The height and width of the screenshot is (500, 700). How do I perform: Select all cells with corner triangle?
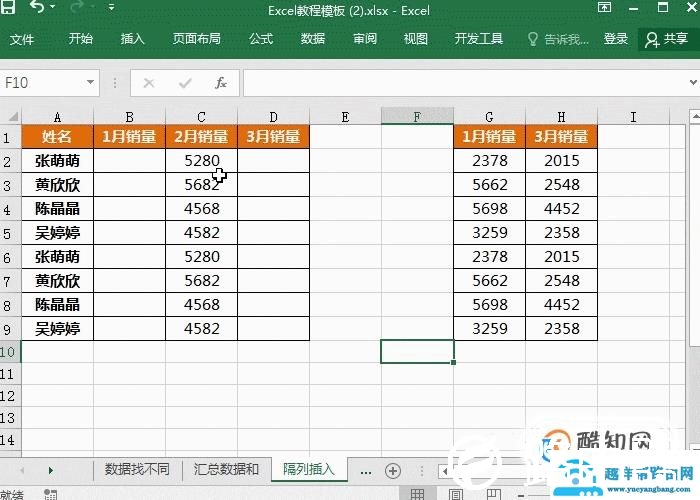[x=12, y=117]
